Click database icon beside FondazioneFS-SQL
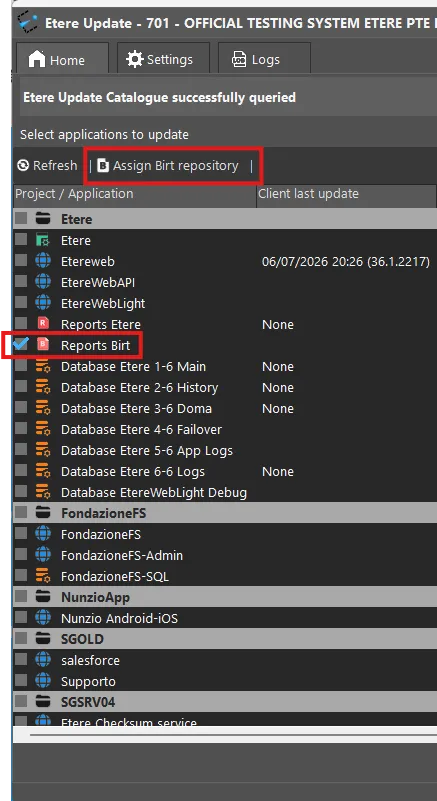This screenshot has width=437, height=801. (43, 576)
